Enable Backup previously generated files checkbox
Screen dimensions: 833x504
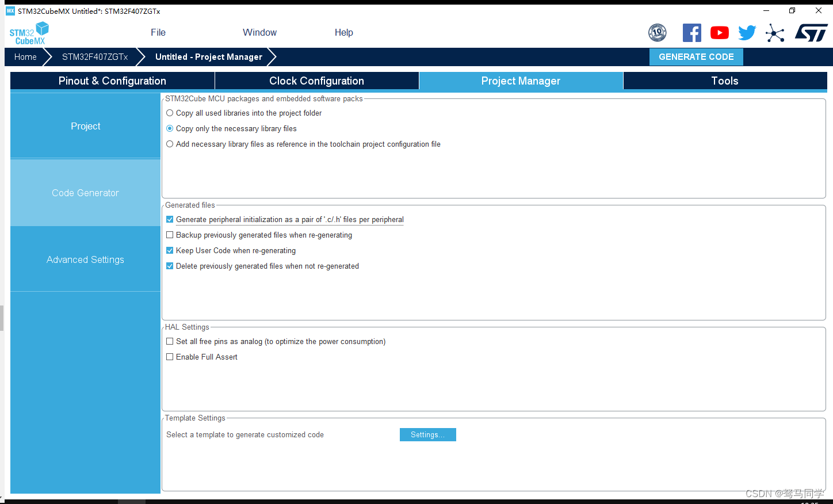coord(170,235)
